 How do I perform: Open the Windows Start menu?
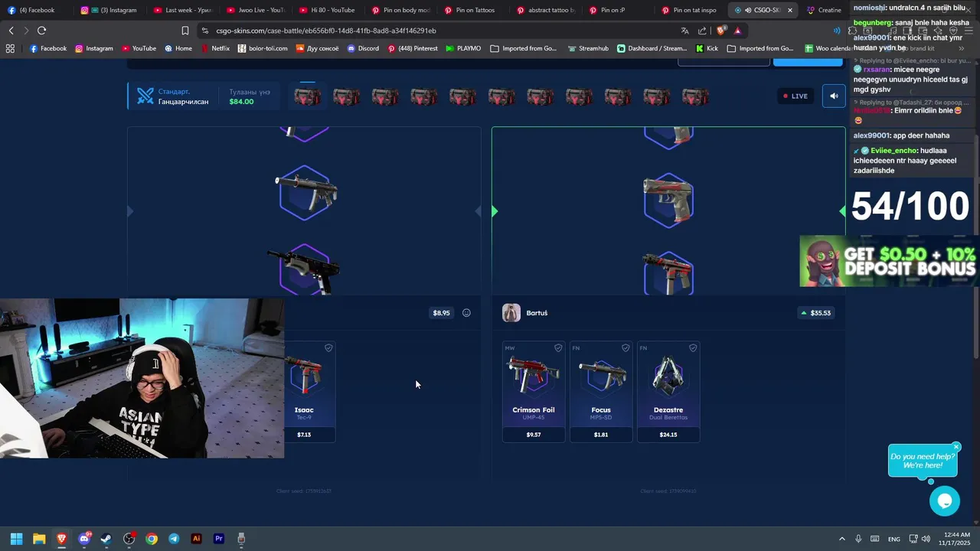[16, 539]
